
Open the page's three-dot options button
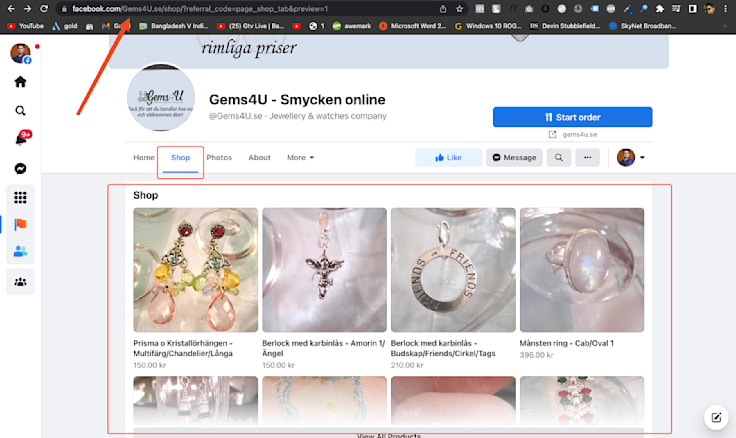(587, 157)
